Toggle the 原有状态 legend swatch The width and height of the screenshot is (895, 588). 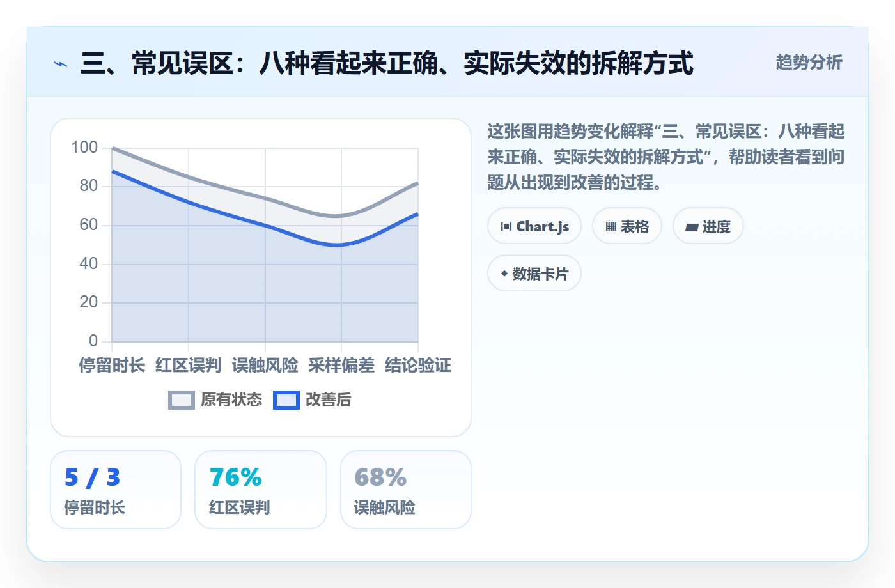coord(182,400)
